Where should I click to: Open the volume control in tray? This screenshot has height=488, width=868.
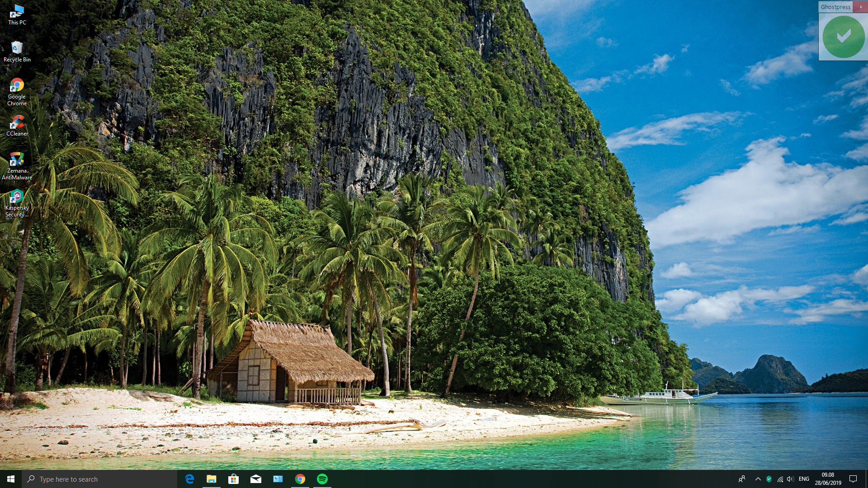790,479
